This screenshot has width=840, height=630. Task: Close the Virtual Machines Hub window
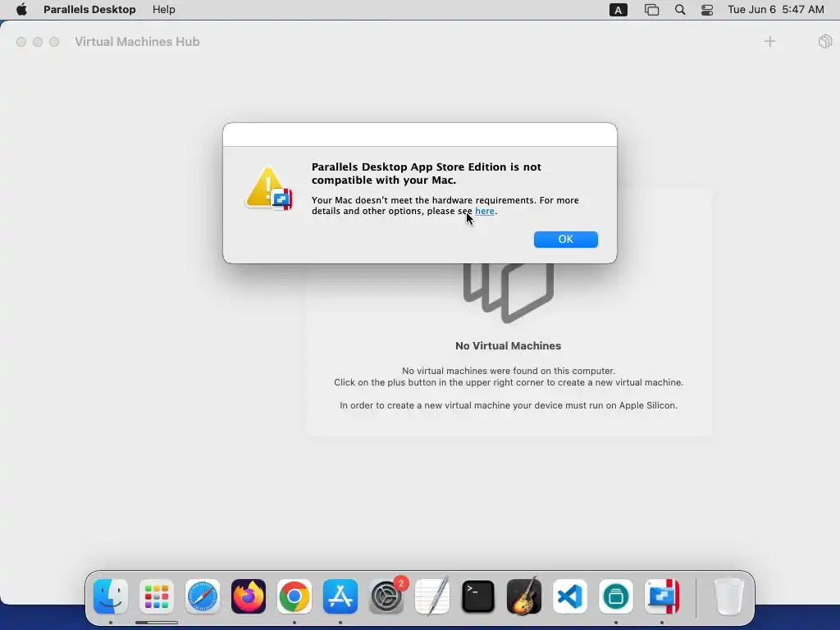click(x=21, y=42)
